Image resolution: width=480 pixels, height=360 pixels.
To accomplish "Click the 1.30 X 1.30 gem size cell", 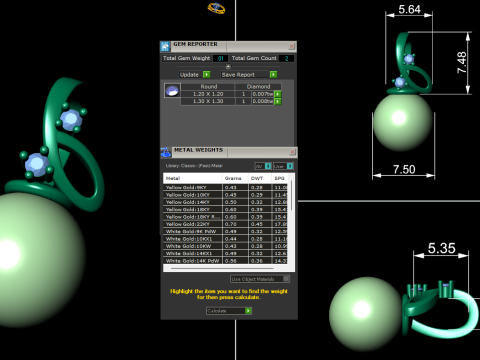I will click(x=208, y=101).
